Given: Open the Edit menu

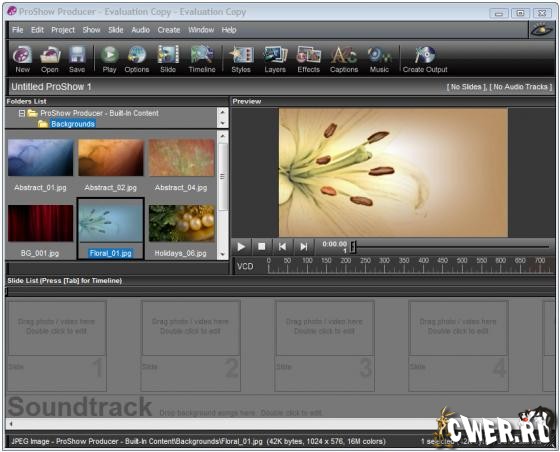Looking at the screenshot, I should 37,30.
